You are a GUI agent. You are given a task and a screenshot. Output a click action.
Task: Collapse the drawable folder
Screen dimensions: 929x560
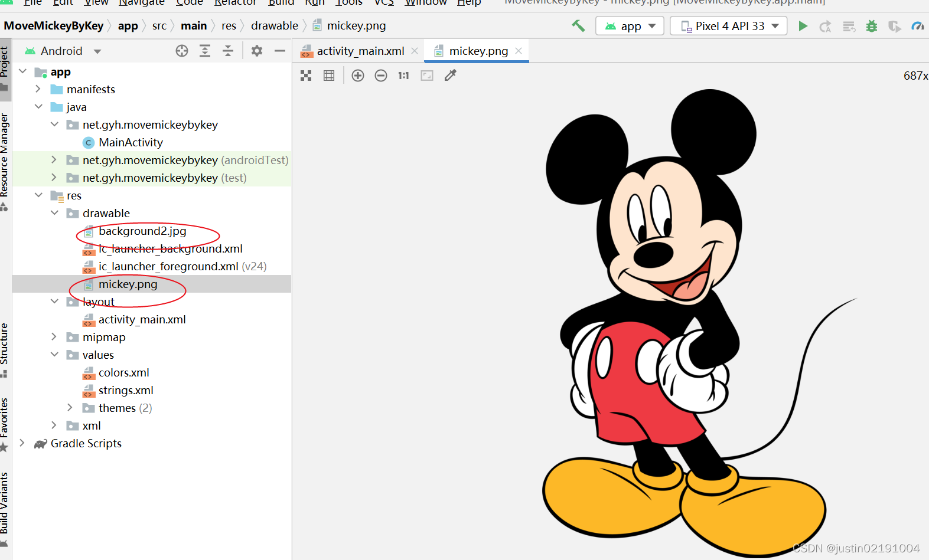click(54, 213)
